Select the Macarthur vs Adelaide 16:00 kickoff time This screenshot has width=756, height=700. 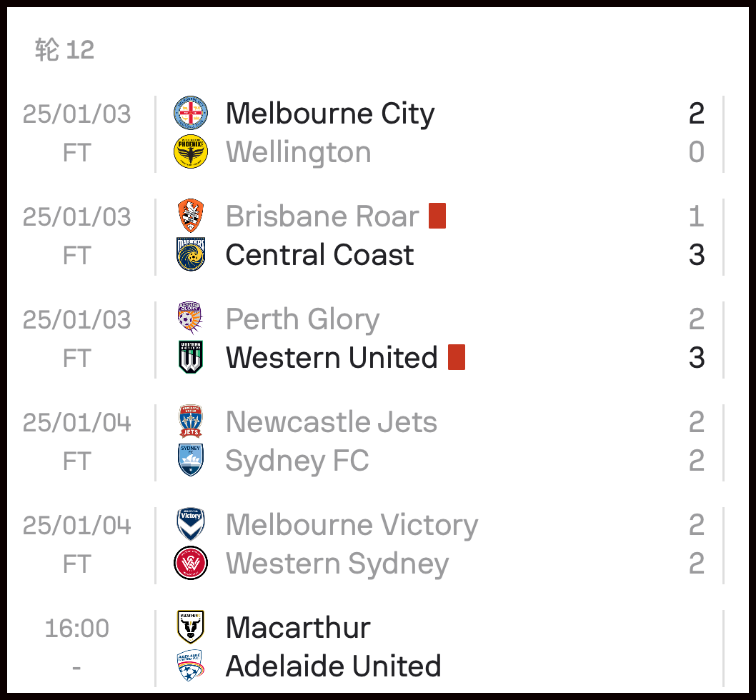point(76,628)
